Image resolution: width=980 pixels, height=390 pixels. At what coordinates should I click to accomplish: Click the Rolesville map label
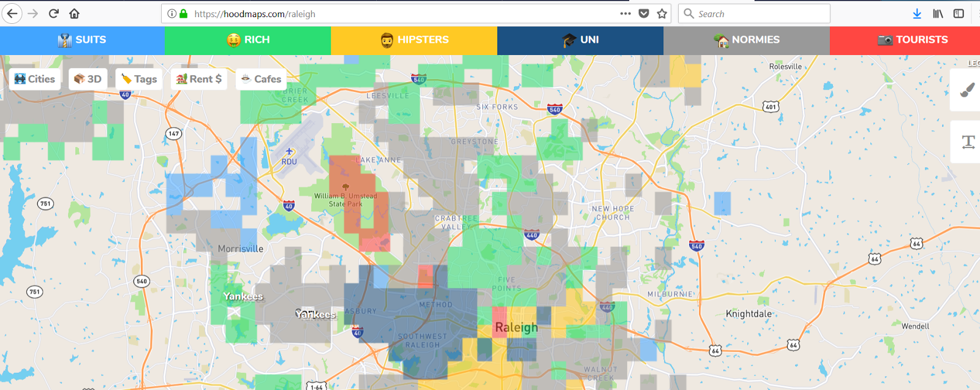tap(785, 66)
